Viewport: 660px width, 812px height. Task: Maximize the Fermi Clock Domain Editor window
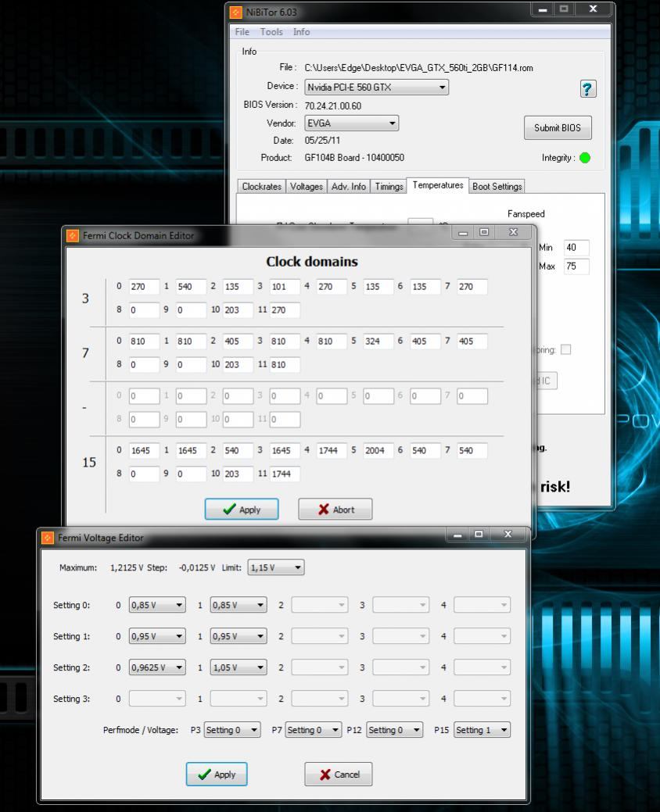[484, 233]
